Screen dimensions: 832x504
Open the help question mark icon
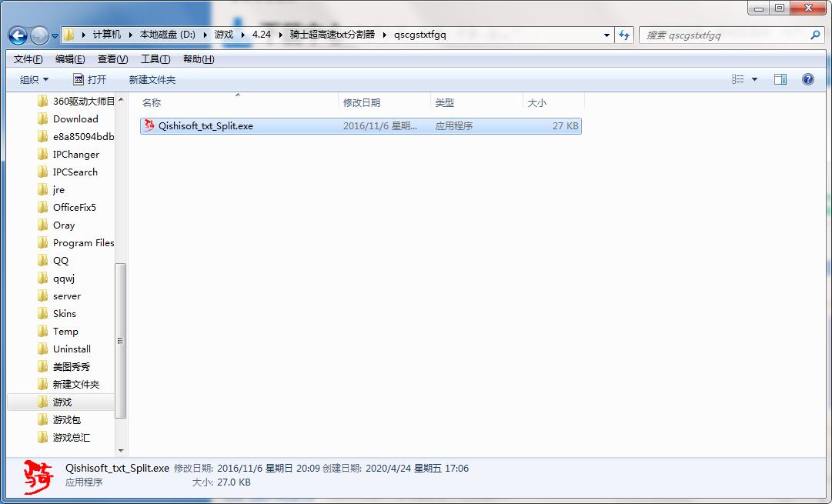coord(807,79)
